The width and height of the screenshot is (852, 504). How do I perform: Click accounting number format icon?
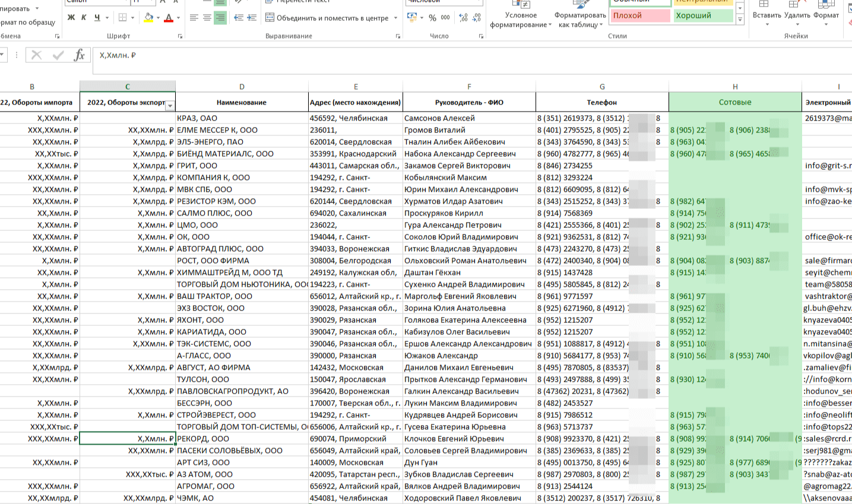pos(412,18)
